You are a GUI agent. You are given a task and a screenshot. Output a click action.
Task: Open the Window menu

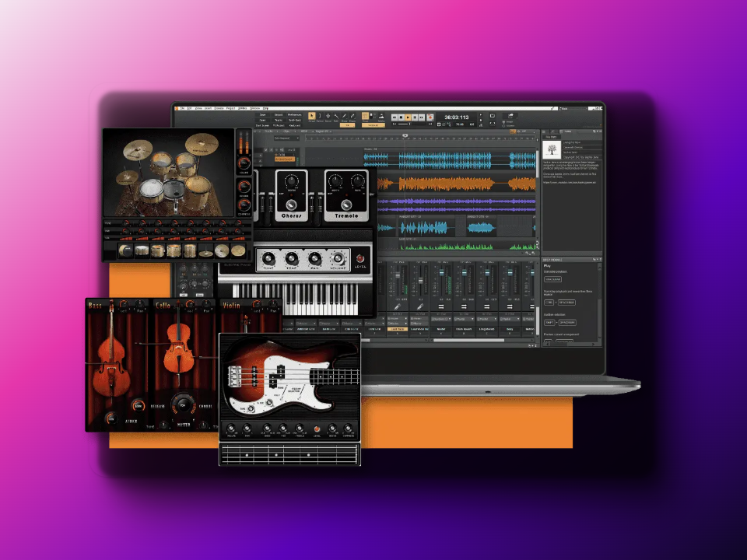[x=255, y=109]
